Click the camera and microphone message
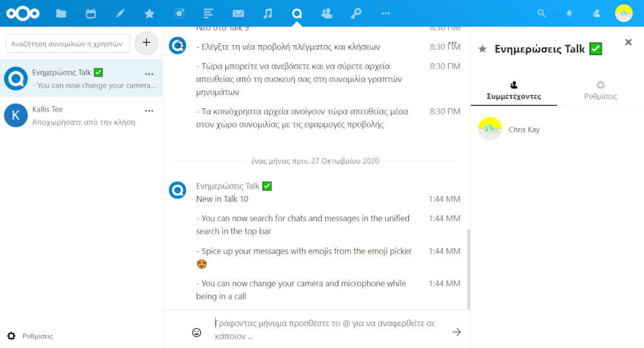Screen dimensions: 644x348 coord(301,289)
